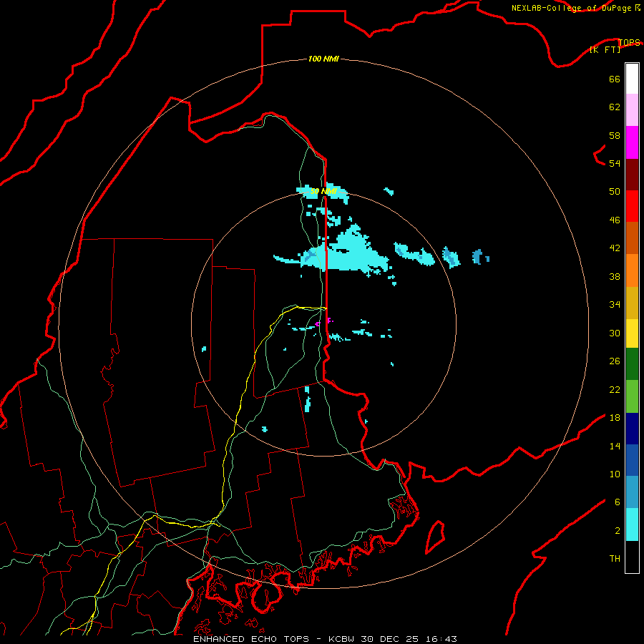
Task: Click the '34' legend label
Action: pyautogui.click(x=615, y=305)
